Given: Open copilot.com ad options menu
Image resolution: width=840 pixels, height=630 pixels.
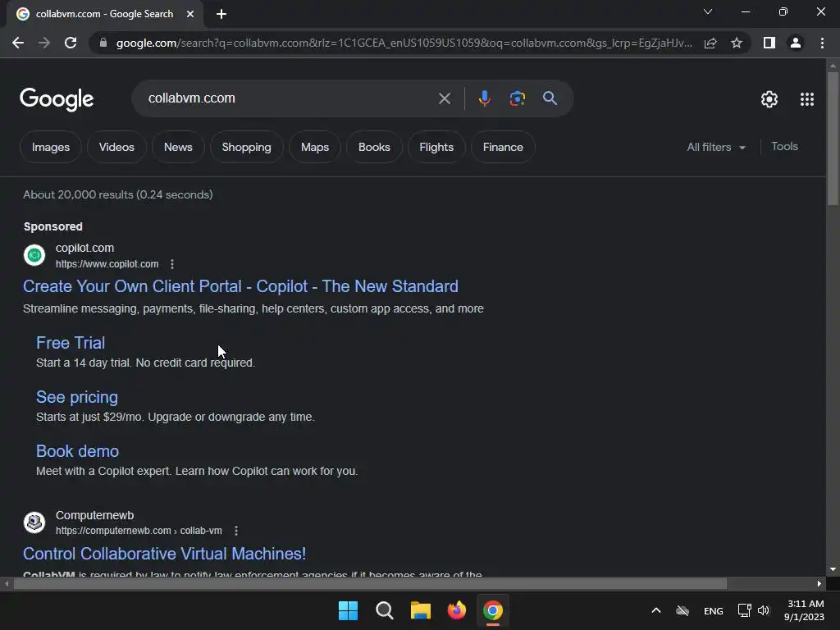Looking at the screenshot, I should [x=172, y=264].
